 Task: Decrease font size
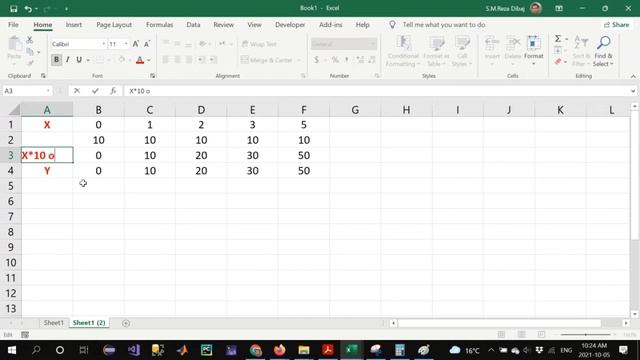pos(147,44)
